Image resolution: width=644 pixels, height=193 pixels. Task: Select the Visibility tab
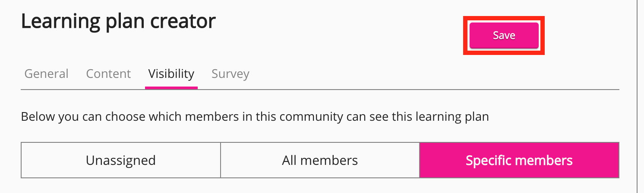[171, 74]
